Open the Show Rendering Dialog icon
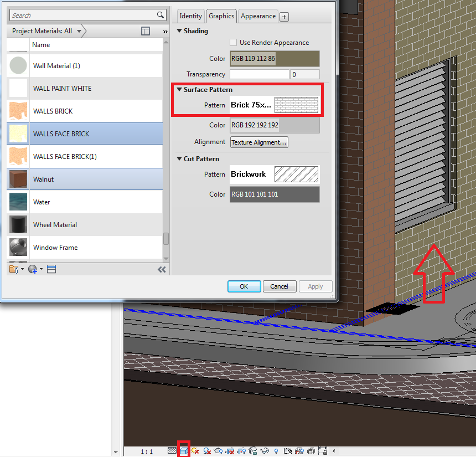 [218, 450]
